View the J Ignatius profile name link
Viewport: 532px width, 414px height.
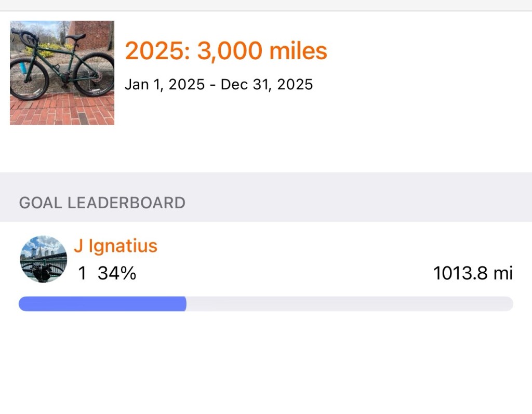(115, 246)
